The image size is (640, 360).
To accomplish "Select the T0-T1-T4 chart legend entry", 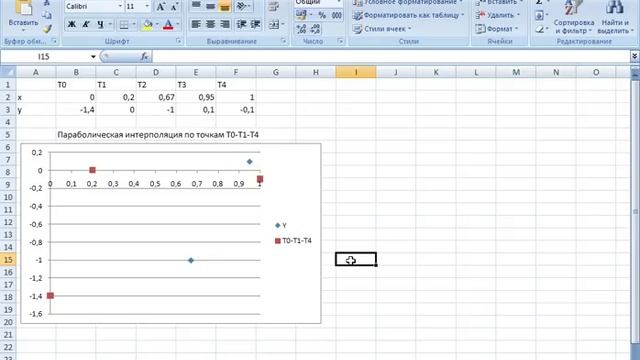I will [293, 241].
